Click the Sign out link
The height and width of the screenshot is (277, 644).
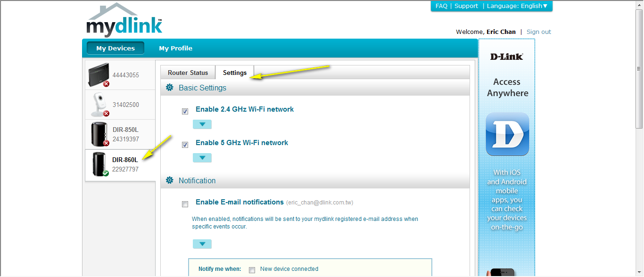538,32
